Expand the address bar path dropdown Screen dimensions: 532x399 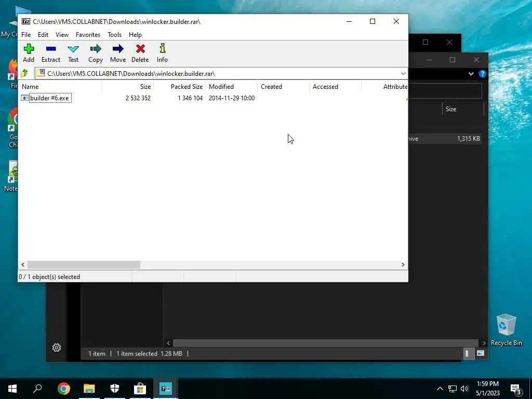[403, 74]
